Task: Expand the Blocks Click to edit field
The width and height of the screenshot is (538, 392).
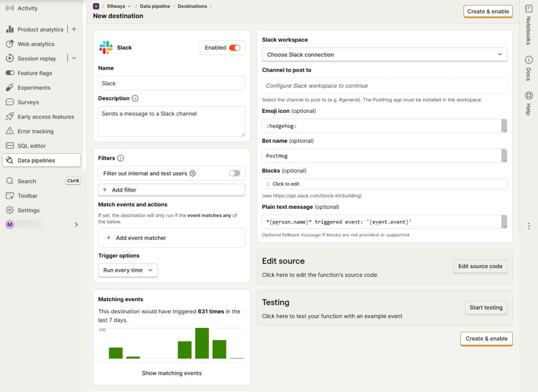Action: 384,184
